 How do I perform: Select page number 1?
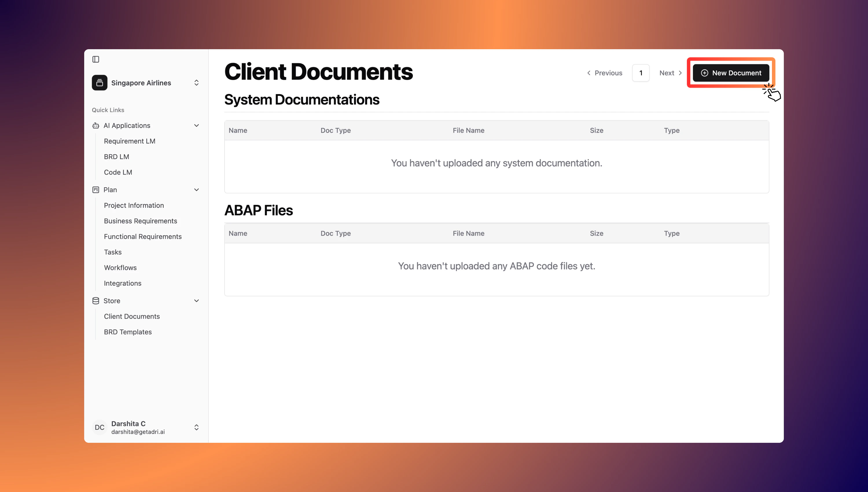(640, 73)
